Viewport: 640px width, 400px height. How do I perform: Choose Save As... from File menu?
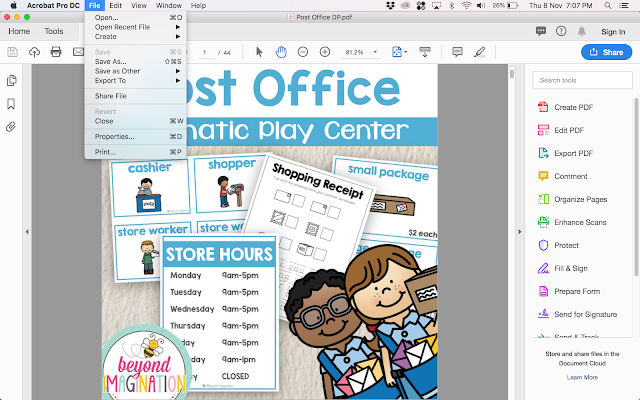click(136, 62)
